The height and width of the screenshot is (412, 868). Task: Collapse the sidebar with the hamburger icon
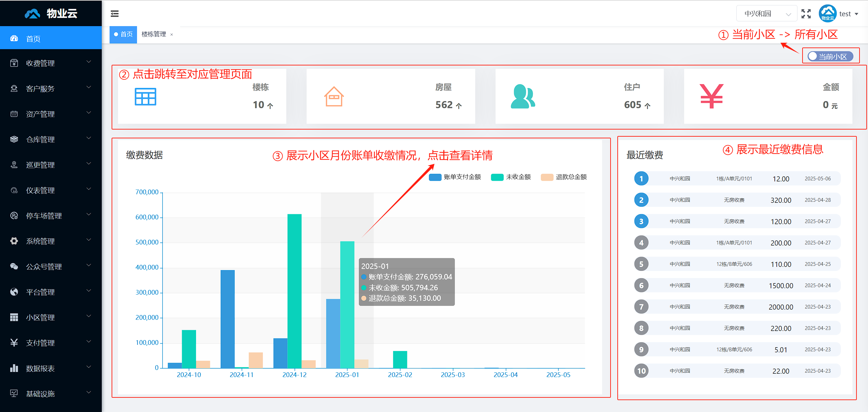click(115, 14)
